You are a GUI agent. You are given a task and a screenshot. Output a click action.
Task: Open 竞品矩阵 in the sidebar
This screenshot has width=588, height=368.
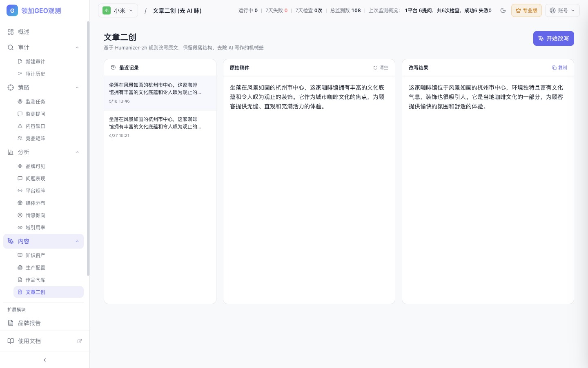point(48,138)
